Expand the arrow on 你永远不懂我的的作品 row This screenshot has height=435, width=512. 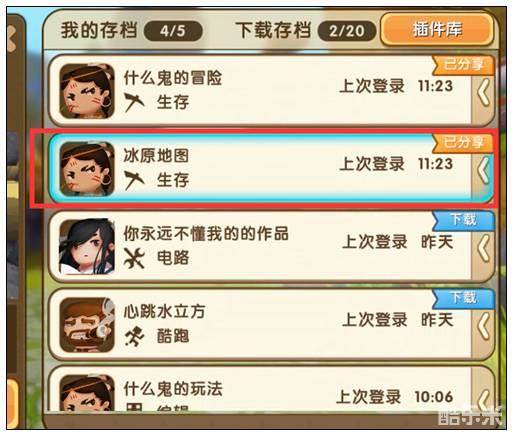pyautogui.click(x=484, y=248)
